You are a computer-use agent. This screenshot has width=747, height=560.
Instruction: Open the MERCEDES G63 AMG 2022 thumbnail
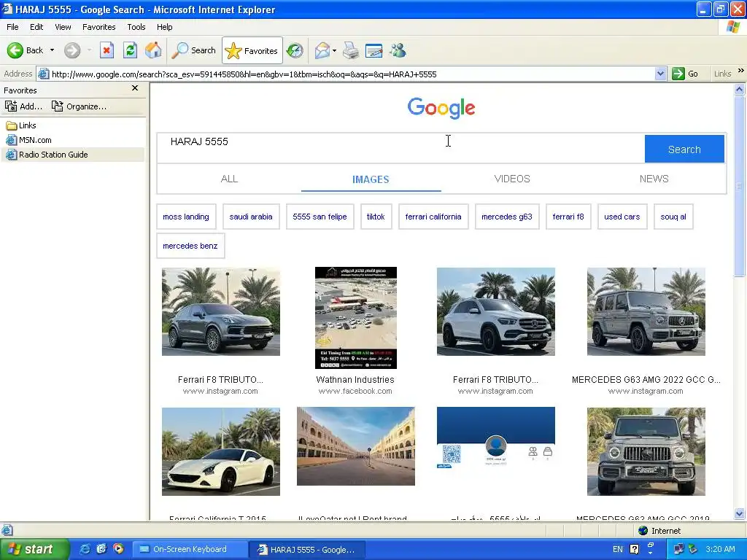[x=646, y=311]
